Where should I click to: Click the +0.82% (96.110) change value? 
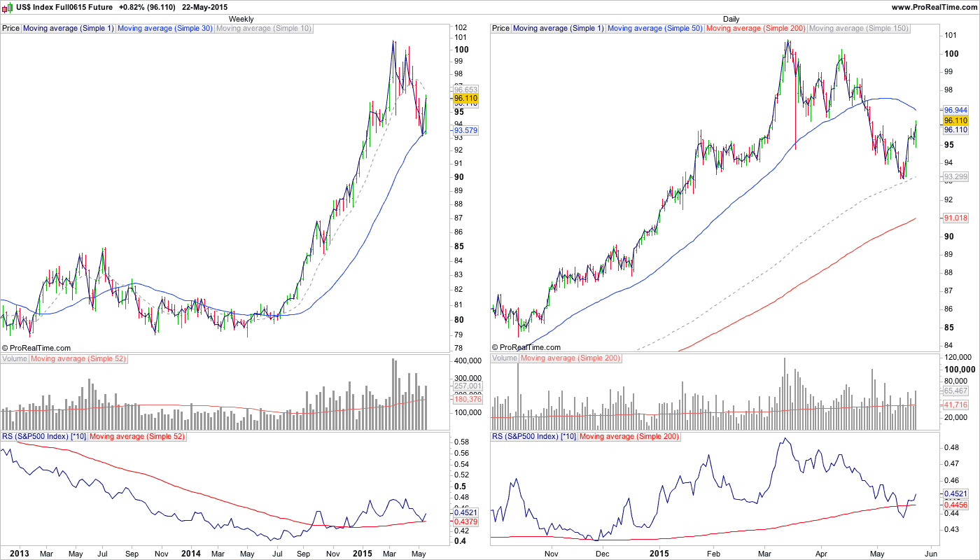[x=147, y=6]
